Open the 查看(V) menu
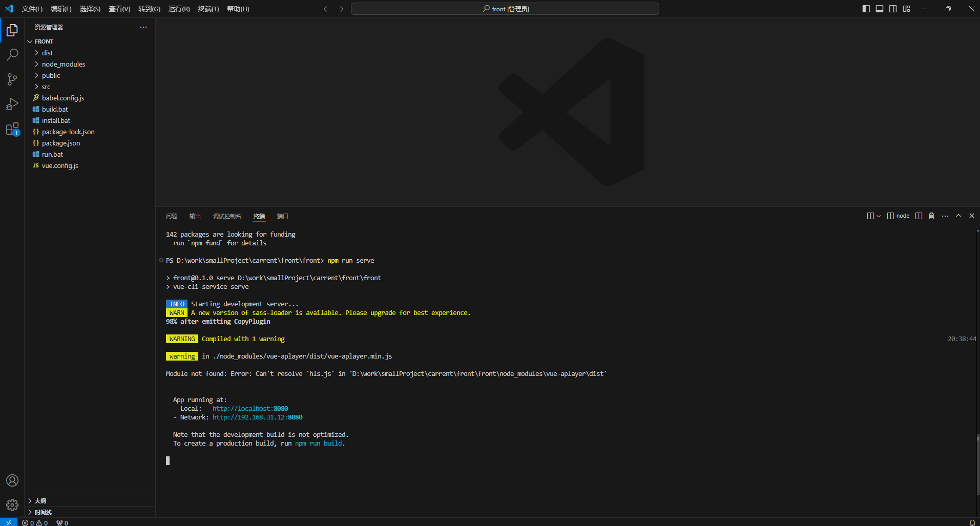Viewport: 980px width, 526px height. [x=119, y=9]
